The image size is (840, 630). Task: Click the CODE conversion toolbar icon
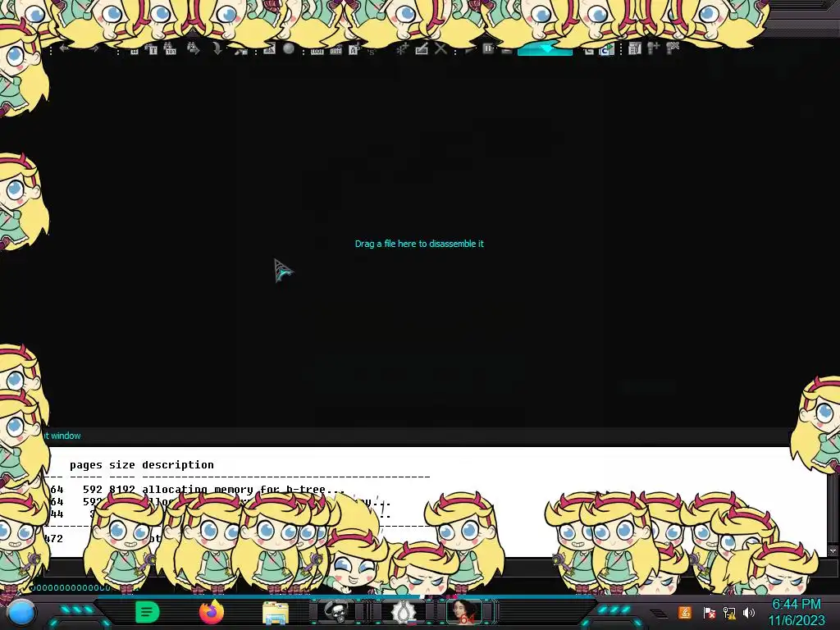pos(317,50)
